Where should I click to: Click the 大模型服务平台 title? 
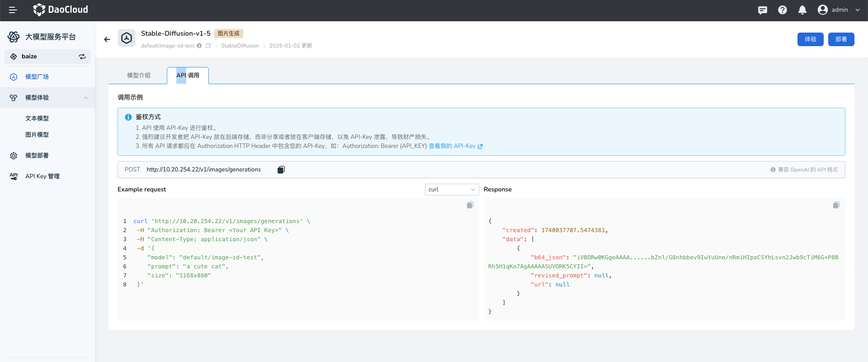pos(51,37)
